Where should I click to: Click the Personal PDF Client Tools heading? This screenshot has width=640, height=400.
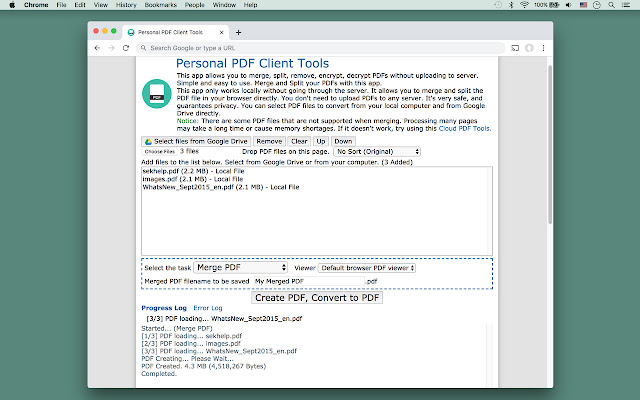tap(252, 63)
